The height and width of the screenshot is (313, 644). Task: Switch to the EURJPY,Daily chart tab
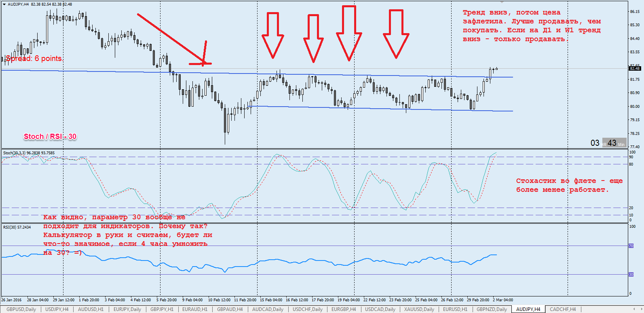[x=127, y=309]
